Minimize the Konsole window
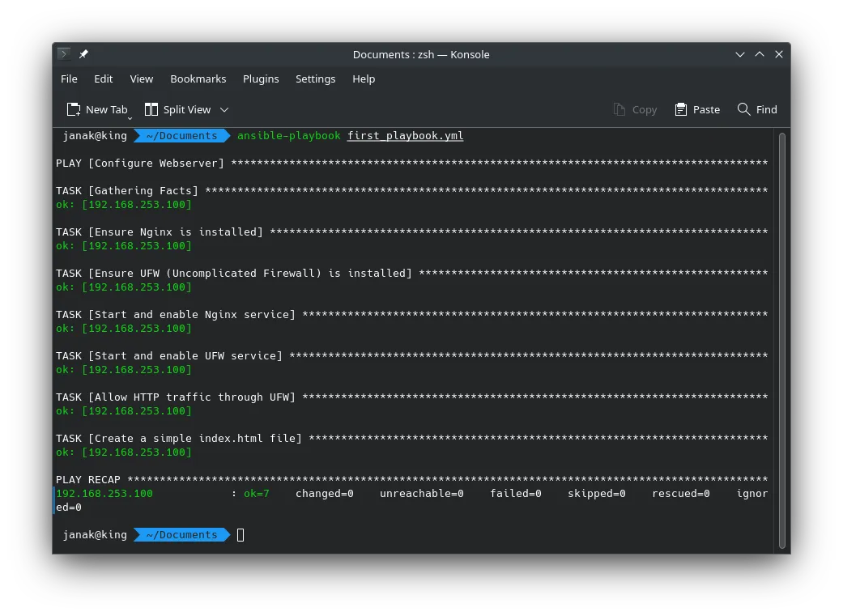Viewport: 843px width, 616px height. point(740,54)
